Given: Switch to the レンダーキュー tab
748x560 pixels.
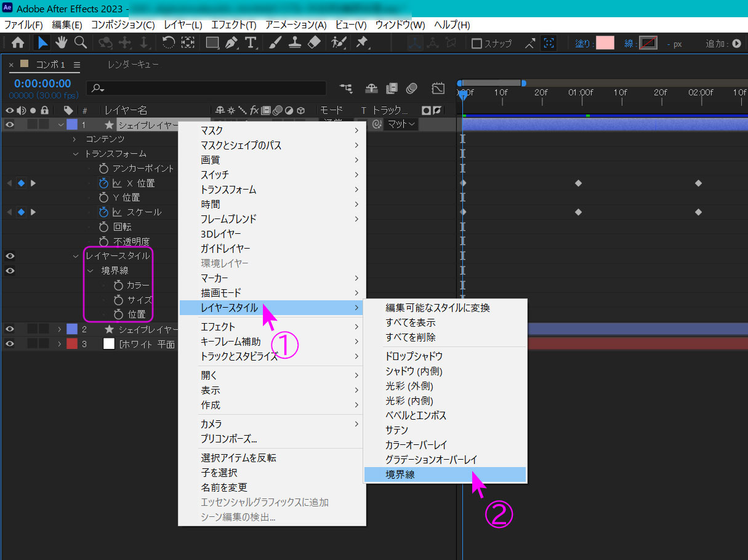Looking at the screenshot, I should [x=134, y=65].
